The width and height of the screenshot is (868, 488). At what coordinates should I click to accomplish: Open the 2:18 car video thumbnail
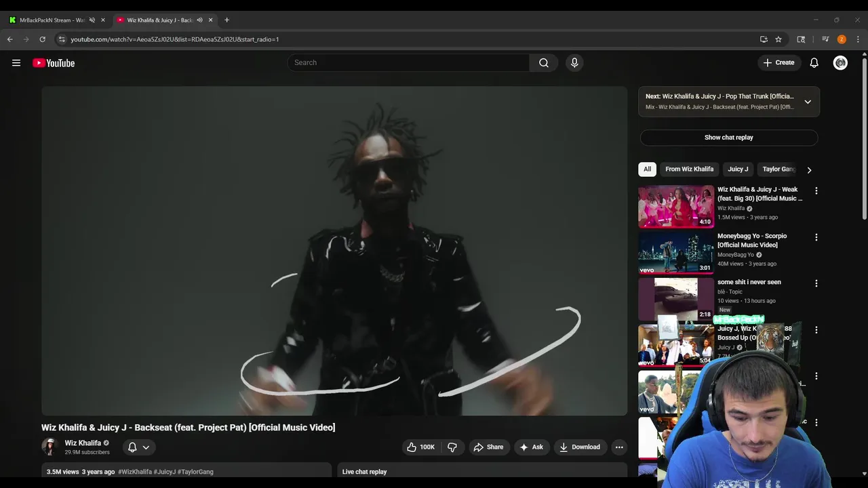676,299
